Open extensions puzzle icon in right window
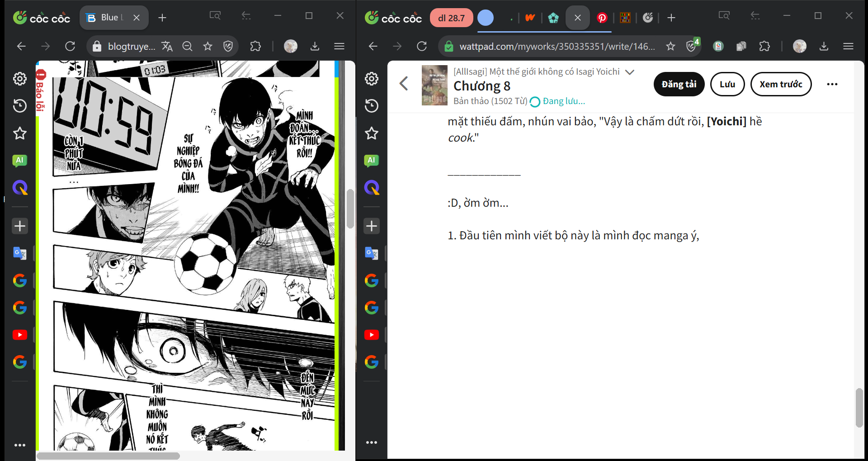Viewport: 868px width, 461px height. point(764,46)
